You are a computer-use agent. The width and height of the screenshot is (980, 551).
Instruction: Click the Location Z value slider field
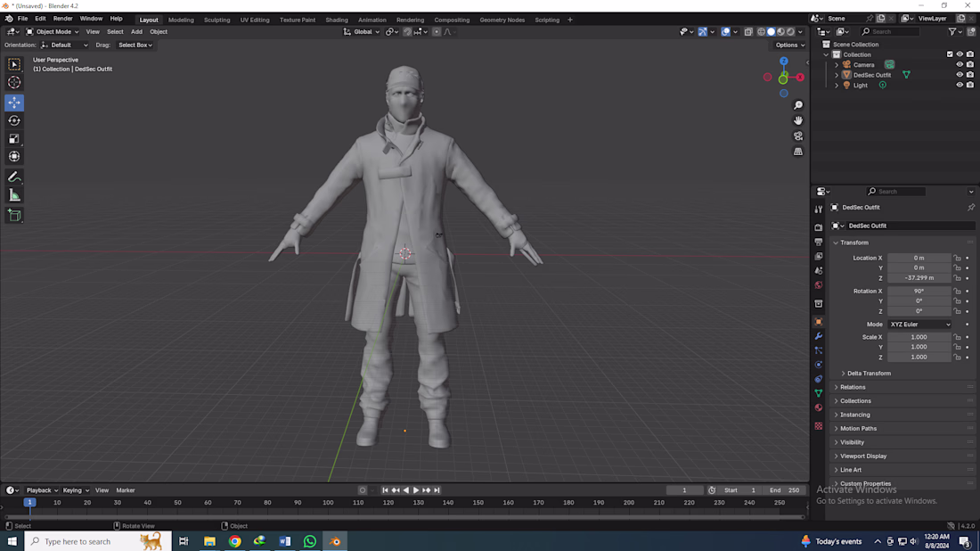tap(919, 277)
